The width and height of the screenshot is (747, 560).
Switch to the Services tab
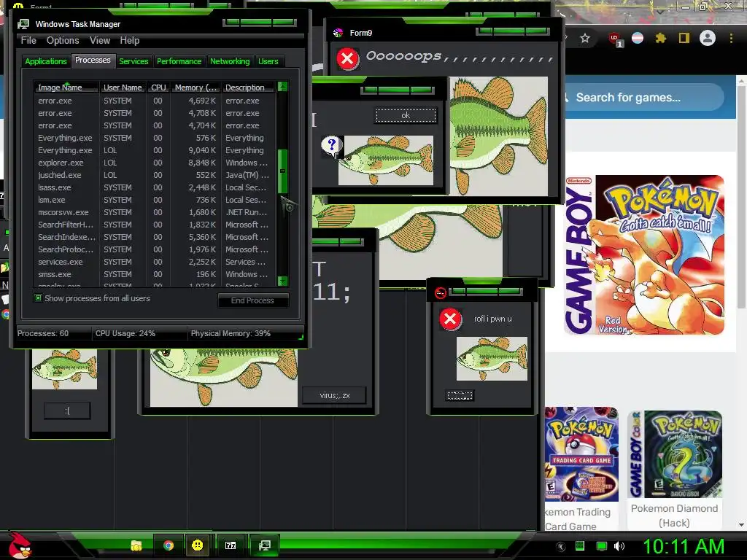pos(133,61)
